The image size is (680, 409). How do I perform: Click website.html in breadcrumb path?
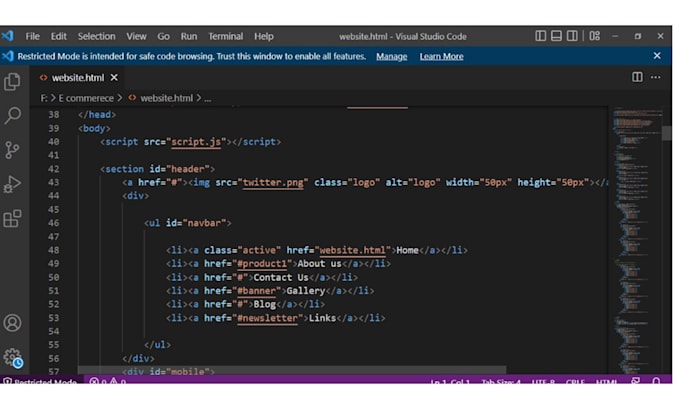point(167,98)
